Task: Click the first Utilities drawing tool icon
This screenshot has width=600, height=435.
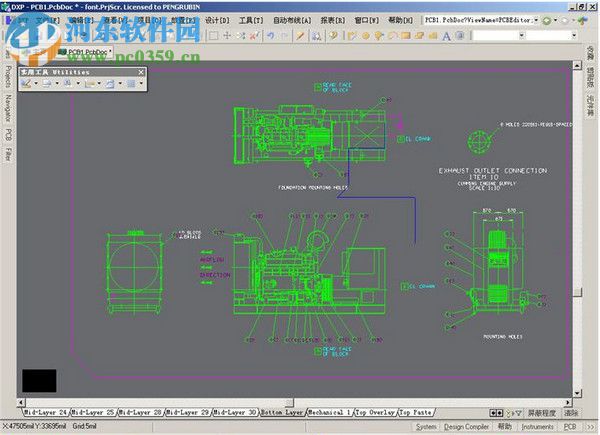Action: click(27, 84)
